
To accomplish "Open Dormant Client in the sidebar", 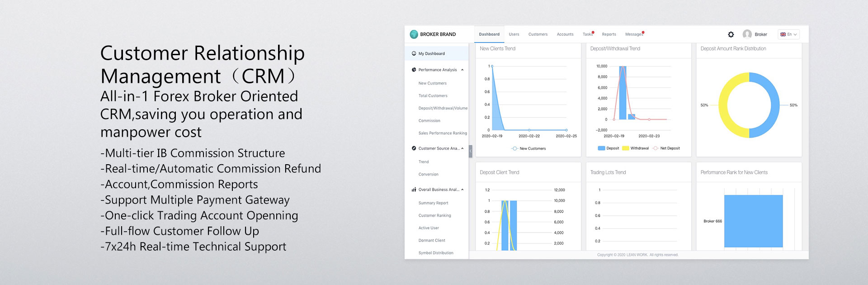I will tap(432, 241).
